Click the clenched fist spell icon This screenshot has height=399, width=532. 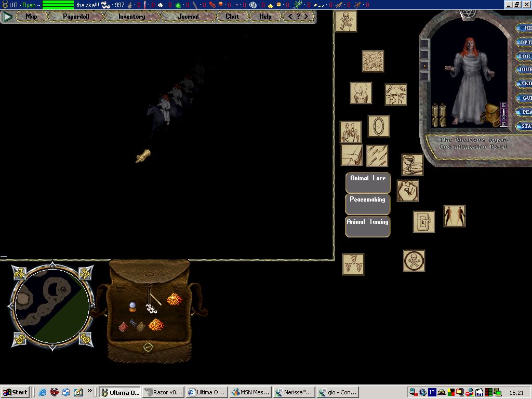[407, 191]
